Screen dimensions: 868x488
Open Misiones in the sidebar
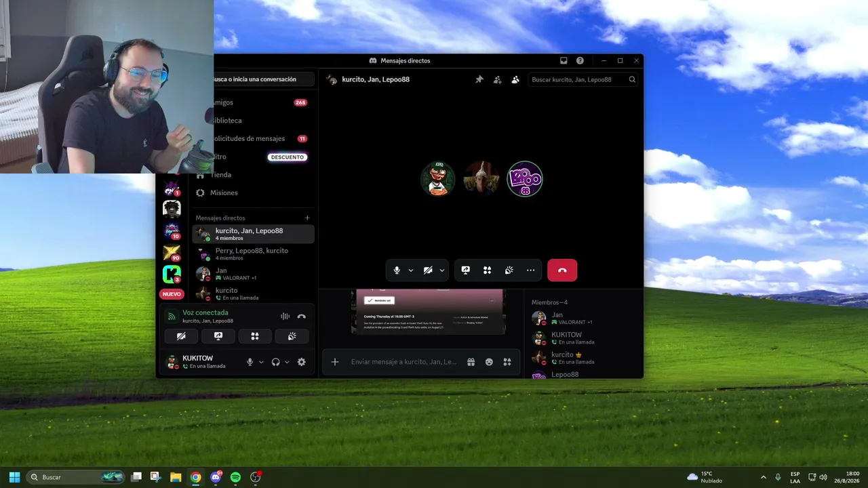(x=254, y=192)
